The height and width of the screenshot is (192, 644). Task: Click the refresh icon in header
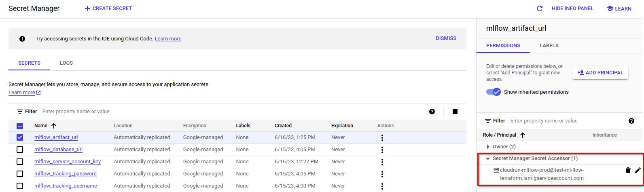click(x=539, y=8)
